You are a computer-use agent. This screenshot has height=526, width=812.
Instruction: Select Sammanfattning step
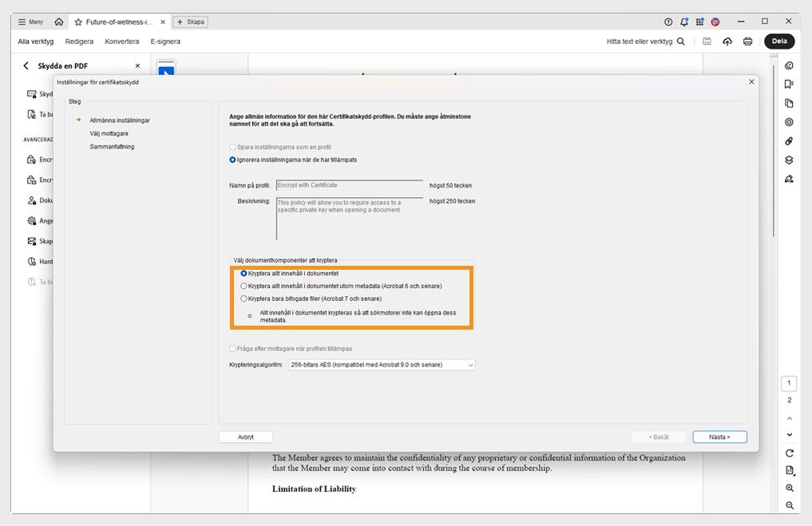112,147
